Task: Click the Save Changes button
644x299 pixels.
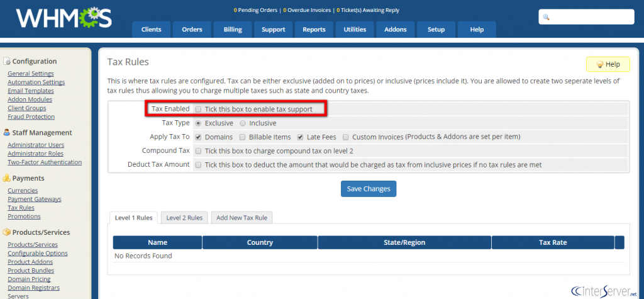Action: click(x=369, y=189)
